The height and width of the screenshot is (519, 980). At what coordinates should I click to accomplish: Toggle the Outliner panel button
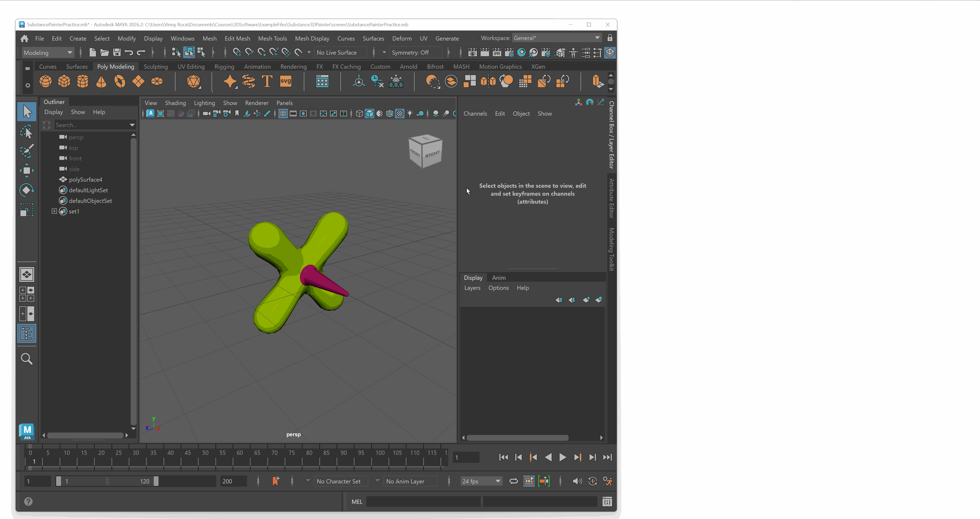pos(27,333)
